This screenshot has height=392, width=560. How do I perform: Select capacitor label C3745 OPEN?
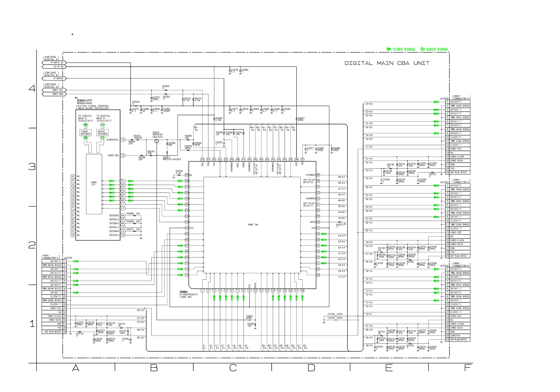pyautogui.click(x=335, y=318)
